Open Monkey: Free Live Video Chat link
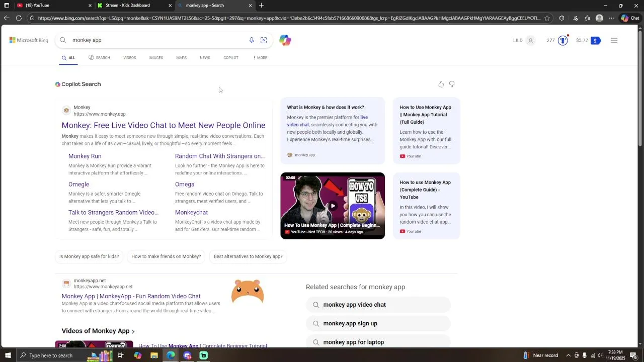This screenshot has height=362, width=644. point(164,125)
